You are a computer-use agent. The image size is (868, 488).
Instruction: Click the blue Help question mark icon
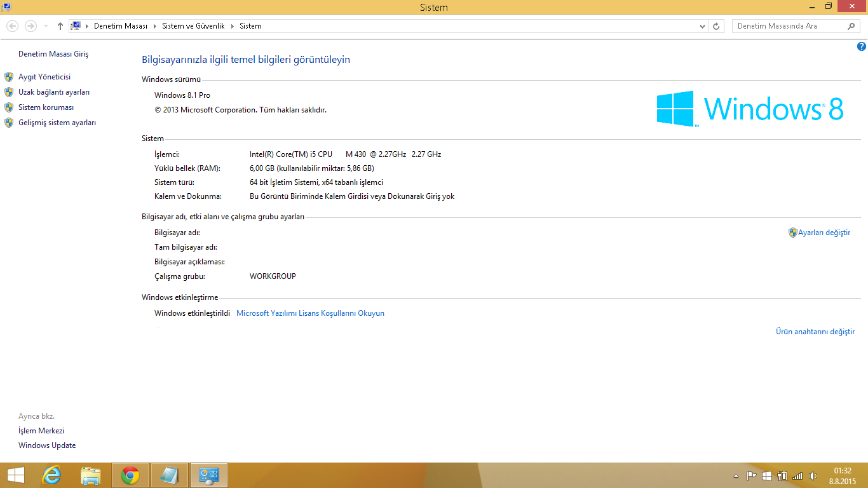tap(862, 46)
